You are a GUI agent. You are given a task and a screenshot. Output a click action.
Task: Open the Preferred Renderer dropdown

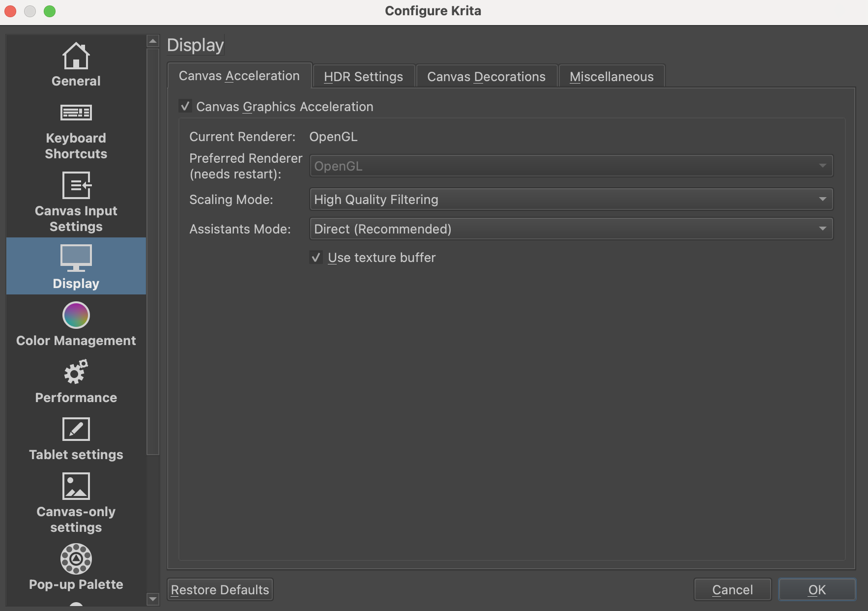pyautogui.click(x=571, y=166)
